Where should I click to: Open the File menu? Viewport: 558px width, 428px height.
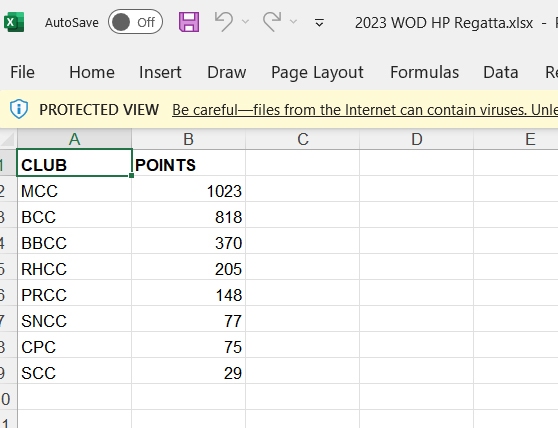[x=22, y=72]
